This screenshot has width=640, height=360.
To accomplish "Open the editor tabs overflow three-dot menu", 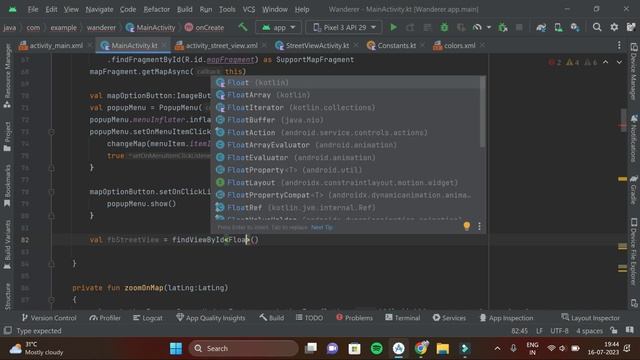I will pos(619,45).
